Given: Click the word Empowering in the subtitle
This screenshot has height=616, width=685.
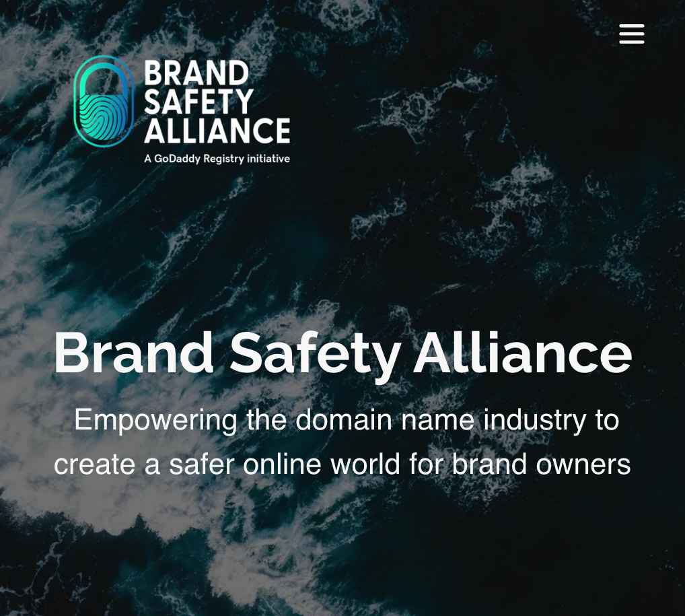Looking at the screenshot, I should tap(156, 421).
